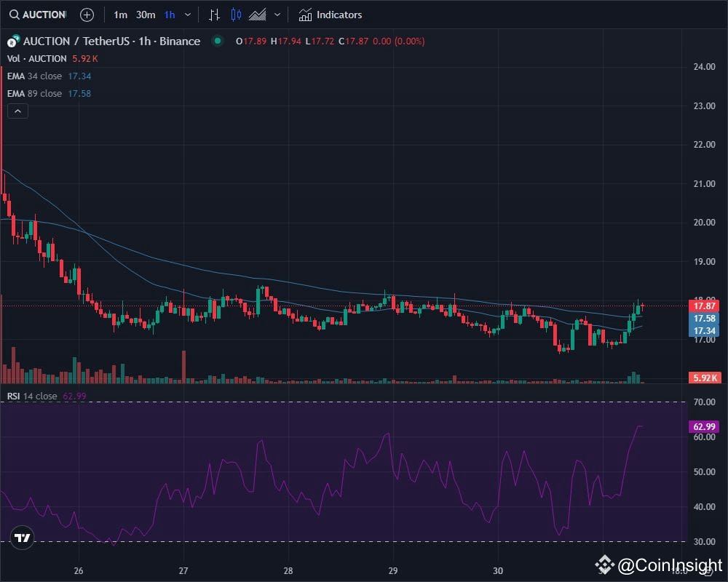The image size is (728, 582).
Task: Select the 30m timeframe
Action: click(x=146, y=15)
